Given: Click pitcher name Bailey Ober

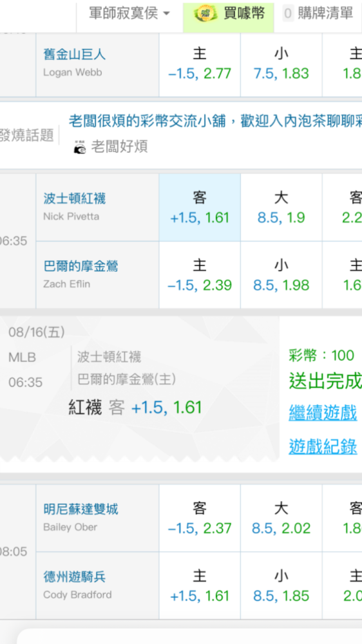Looking at the screenshot, I should coord(70,527).
